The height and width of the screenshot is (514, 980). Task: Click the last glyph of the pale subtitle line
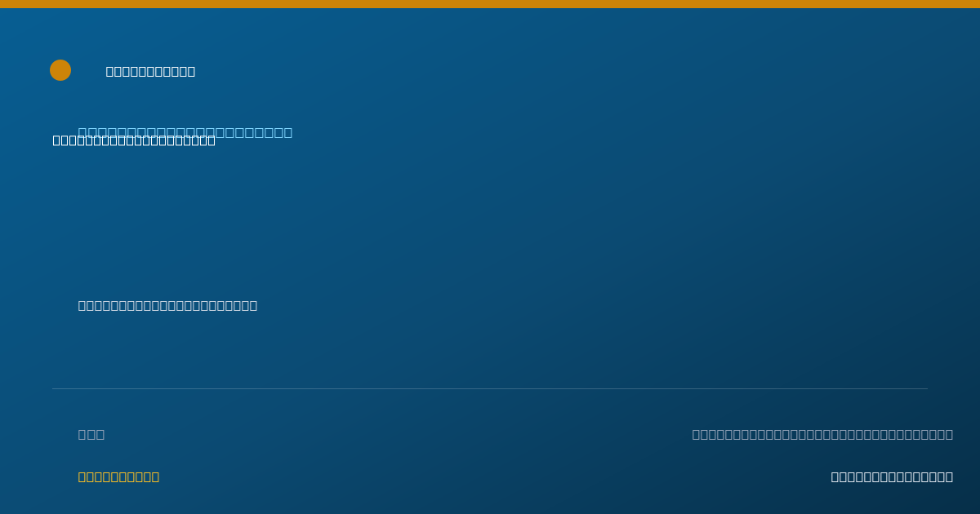(x=253, y=305)
